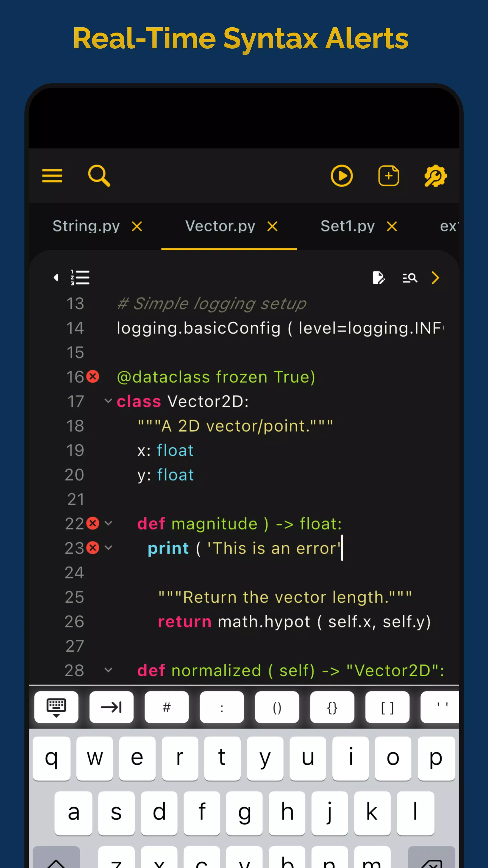Click the '@dataclass frozen True)' line
This screenshot has width=488, height=868.
(216, 377)
